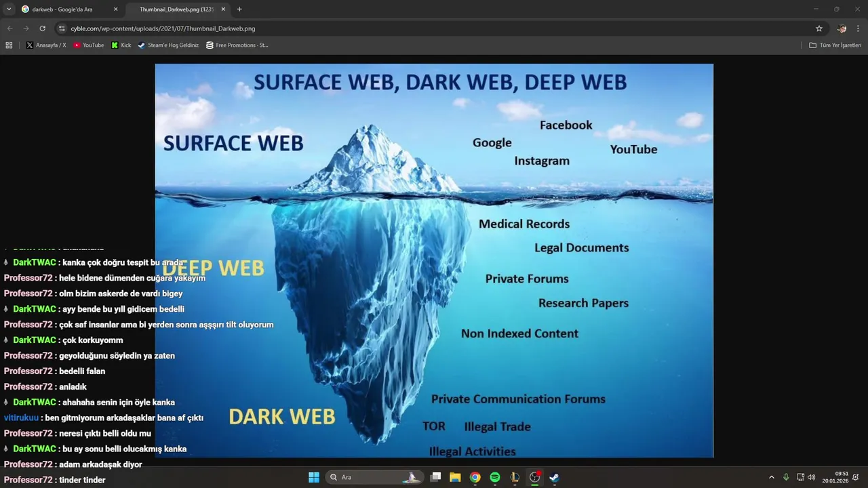View site information icon in address bar
The height and width of the screenshot is (488, 868).
click(x=62, y=28)
